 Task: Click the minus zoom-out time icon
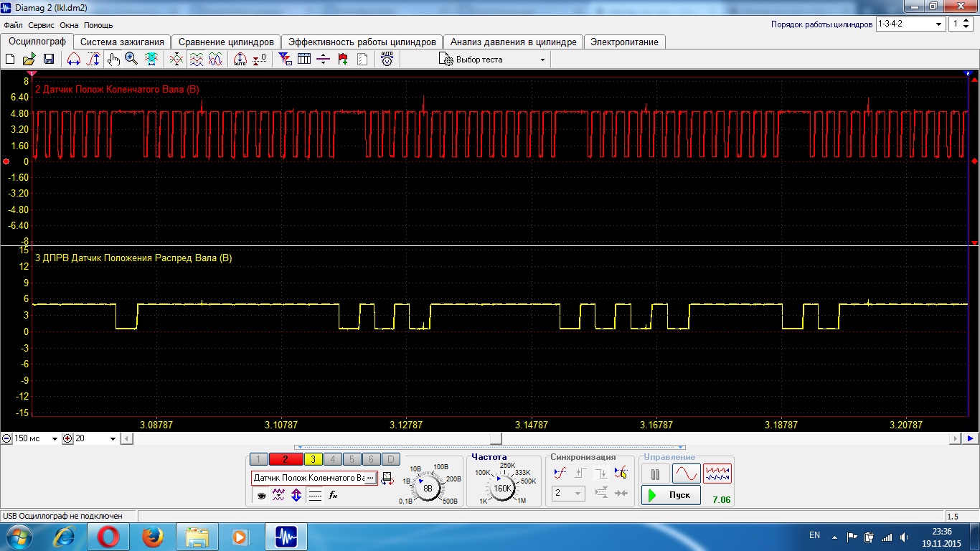tap(6, 438)
